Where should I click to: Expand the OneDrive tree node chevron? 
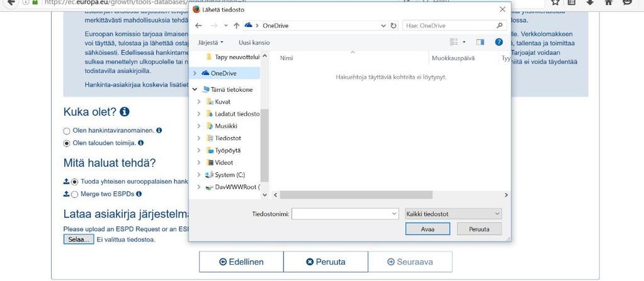[195, 73]
